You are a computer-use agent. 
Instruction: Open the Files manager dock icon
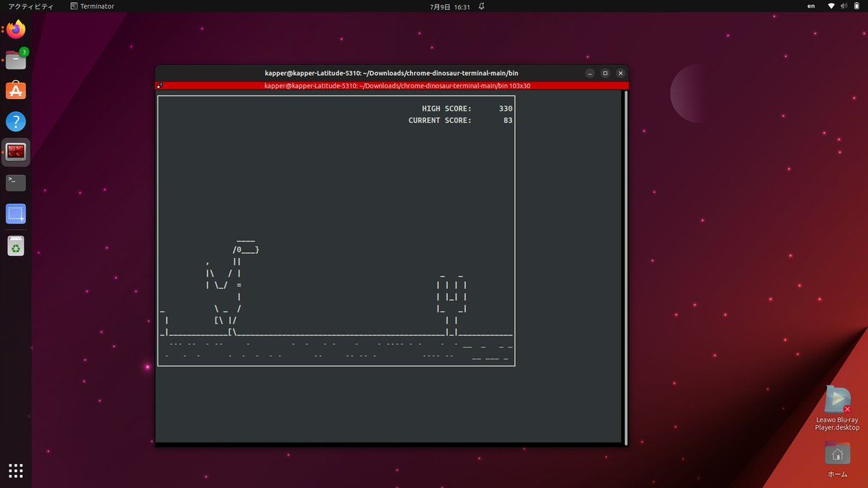[x=16, y=60]
